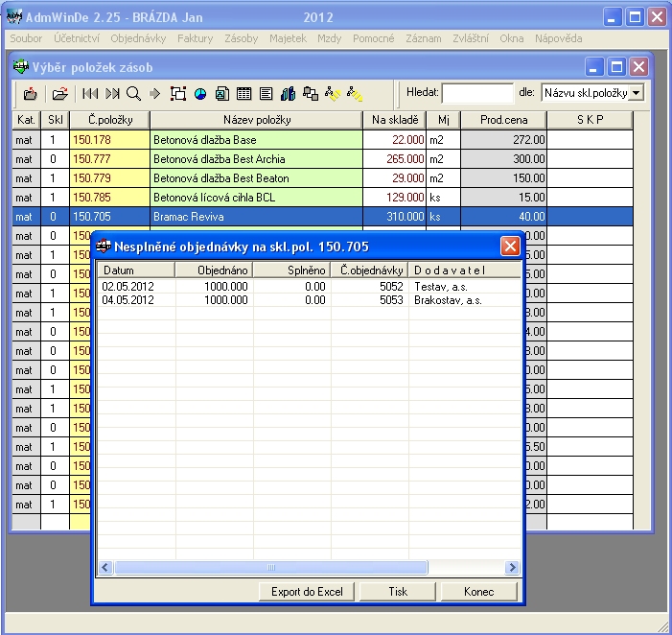
Task: Open the Nápověda menu
Action: [x=559, y=38]
